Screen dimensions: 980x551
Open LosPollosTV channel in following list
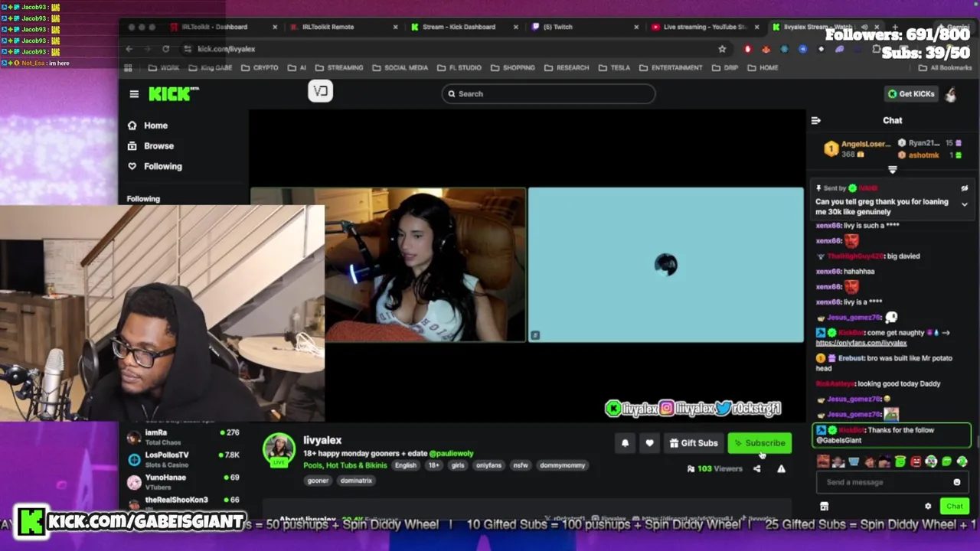[x=184, y=458]
